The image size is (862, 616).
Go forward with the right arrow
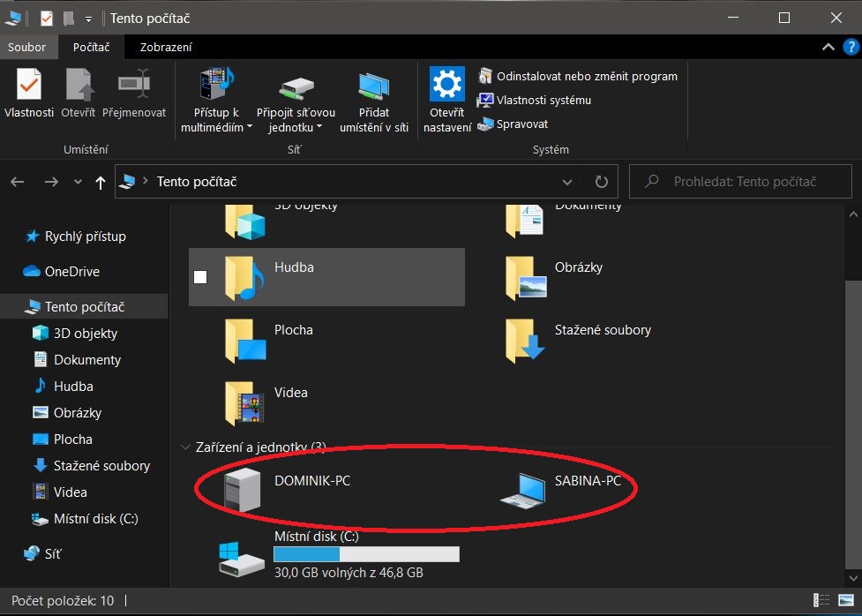pyautogui.click(x=52, y=182)
